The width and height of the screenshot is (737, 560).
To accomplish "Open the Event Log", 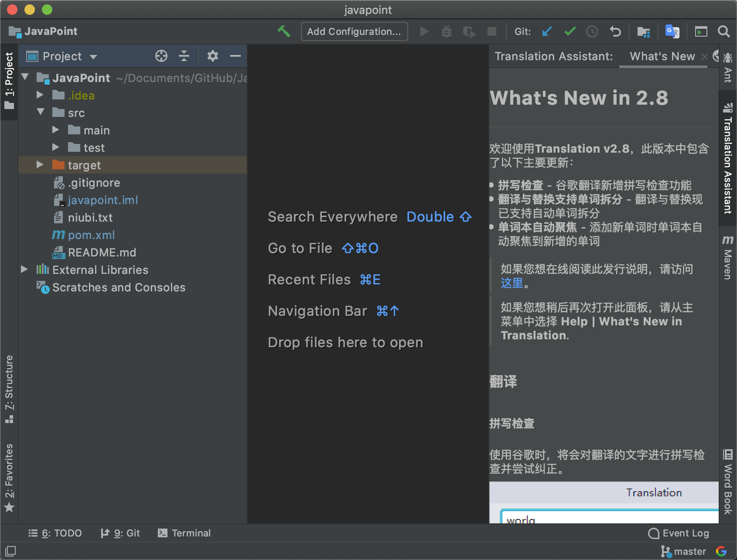I will 679,533.
